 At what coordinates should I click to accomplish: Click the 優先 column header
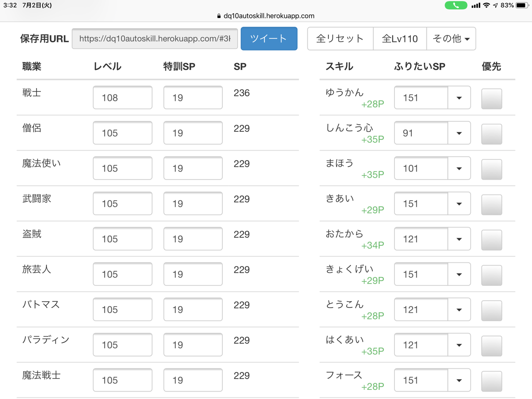point(491,66)
